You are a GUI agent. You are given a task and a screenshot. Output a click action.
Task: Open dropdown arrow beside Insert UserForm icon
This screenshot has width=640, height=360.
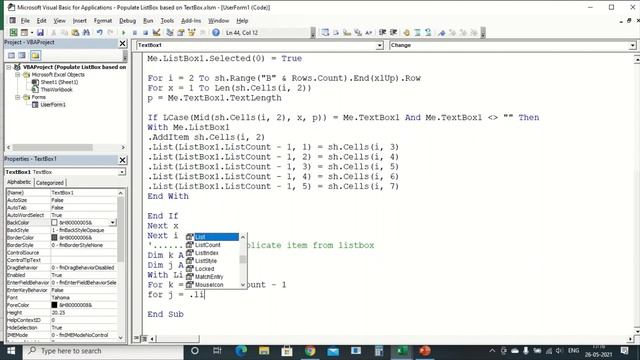point(31,33)
